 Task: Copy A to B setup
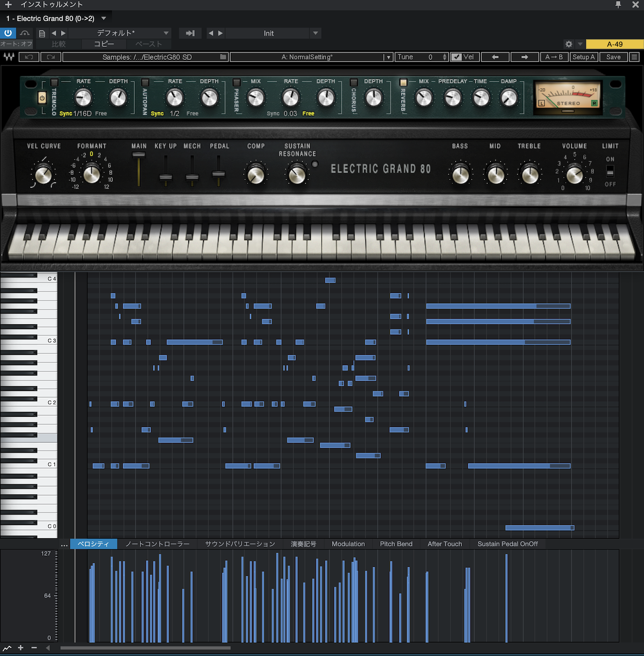(x=554, y=57)
